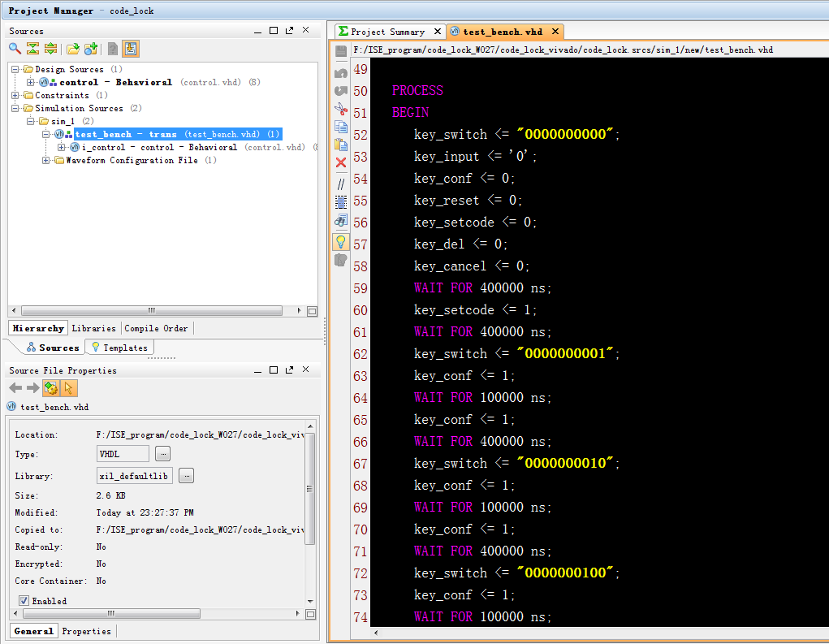The width and height of the screenshot is (829, 644).
Task: Select control - Behavioral under Design Sources
Action: point(115,83)
